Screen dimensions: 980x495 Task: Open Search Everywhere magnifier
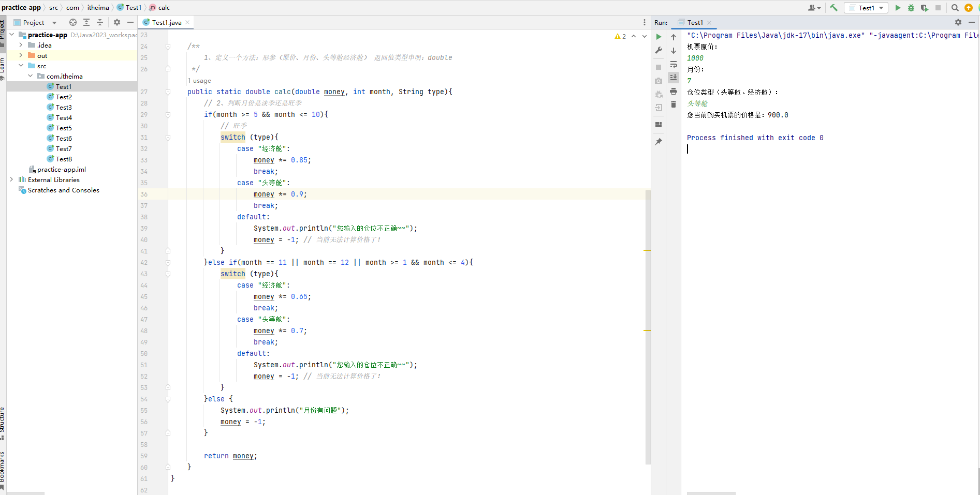coord(955,8)
